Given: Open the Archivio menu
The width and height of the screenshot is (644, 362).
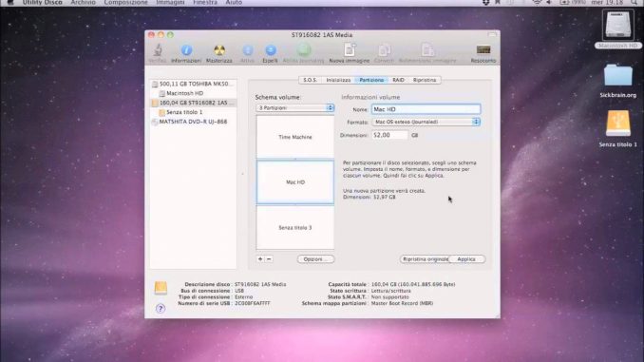Looking at the screenshot, I should 83,3.
